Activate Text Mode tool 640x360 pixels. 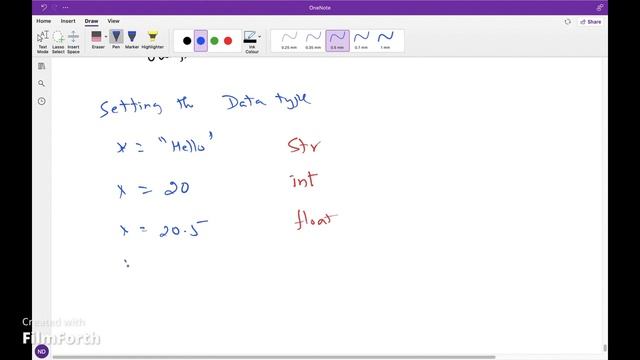click(x=43, y=42)
